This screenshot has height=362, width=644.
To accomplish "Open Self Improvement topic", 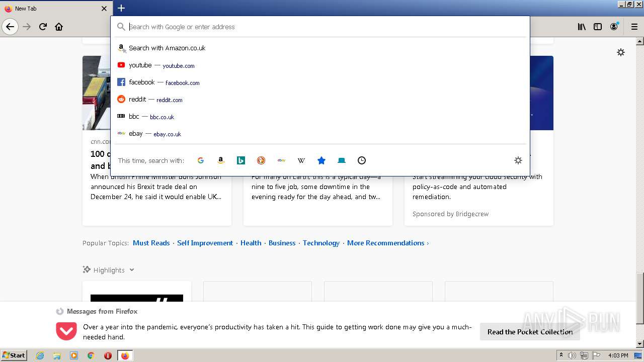I will pos(205,243).
